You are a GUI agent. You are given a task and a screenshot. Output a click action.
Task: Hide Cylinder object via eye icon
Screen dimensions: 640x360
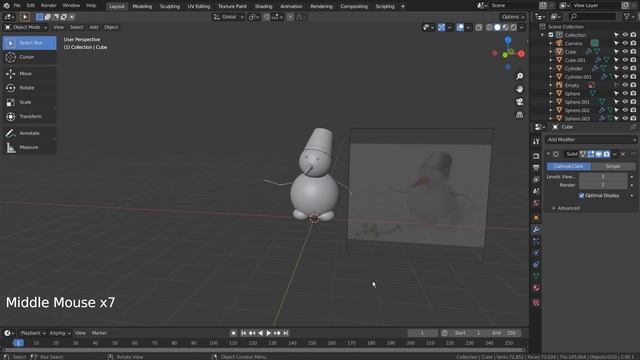[625, 68]
